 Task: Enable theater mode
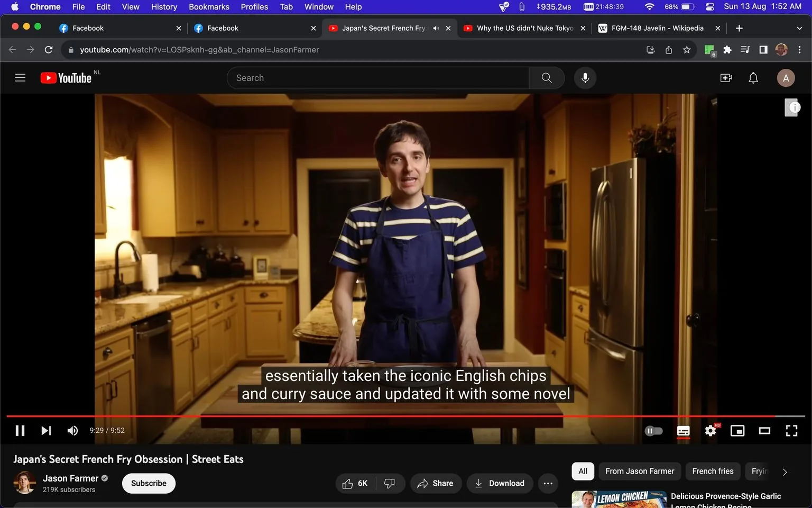point(764,430)
